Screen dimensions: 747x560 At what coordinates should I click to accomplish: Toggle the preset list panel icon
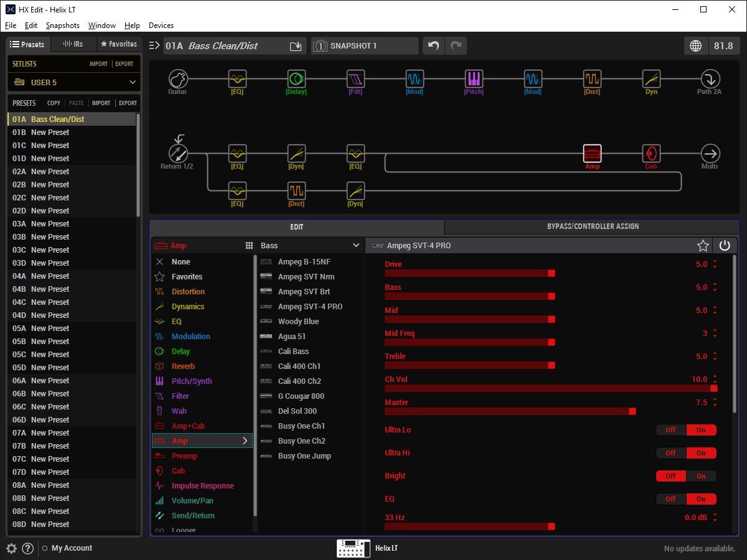point(155,45)
